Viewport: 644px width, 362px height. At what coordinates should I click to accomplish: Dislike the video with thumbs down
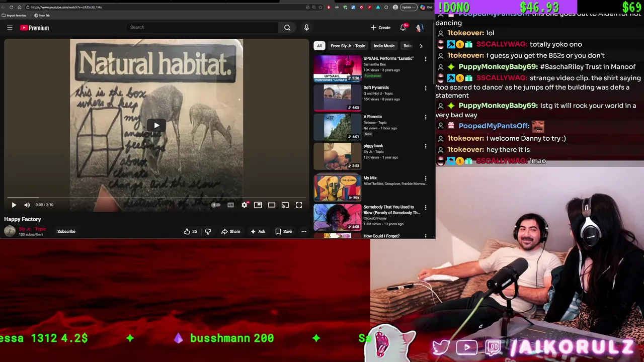(x=208, y=232)
